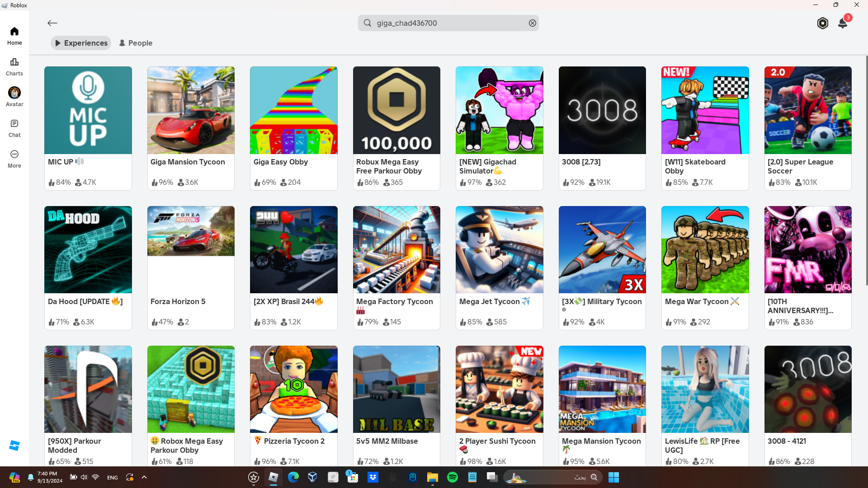Viewport: 868px width, 488px height.
Task: Open the Avatar editor
Action: tap(14, 97)
